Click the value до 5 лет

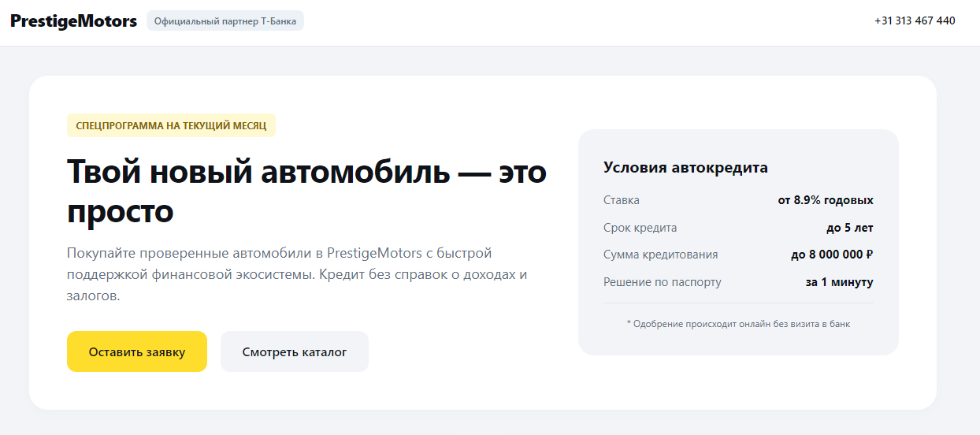pos(850,228)
